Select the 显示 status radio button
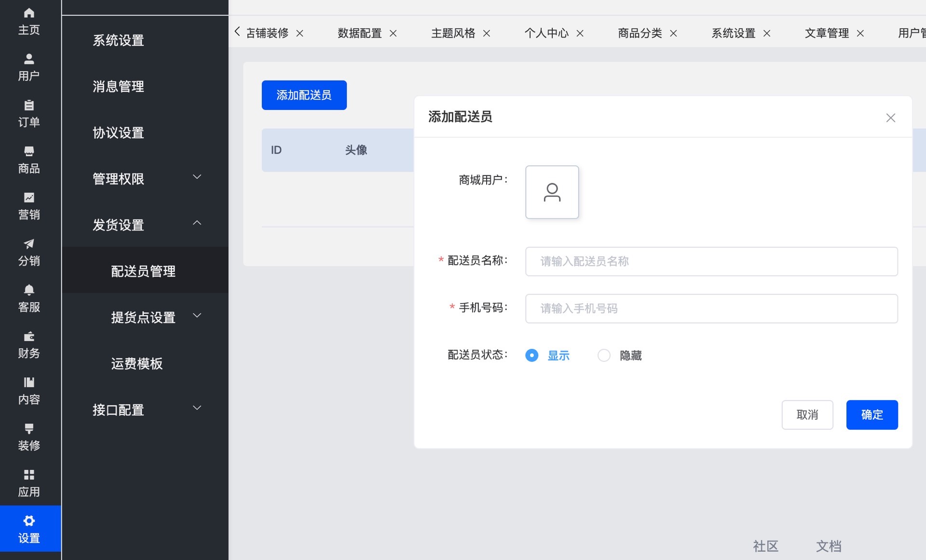 [x=531, y=356]
